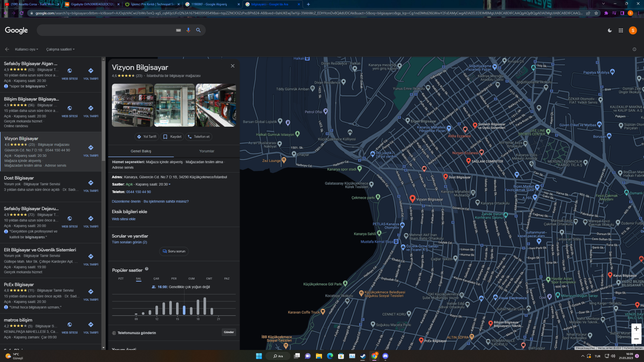Click the voice search microphone icon

pos(188,30)
